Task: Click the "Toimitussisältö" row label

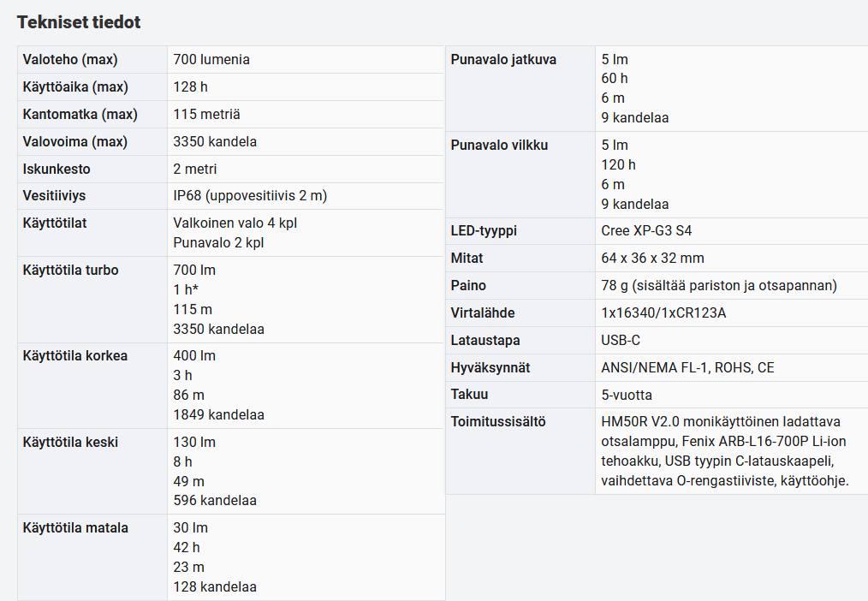Action: click(498, 422)
